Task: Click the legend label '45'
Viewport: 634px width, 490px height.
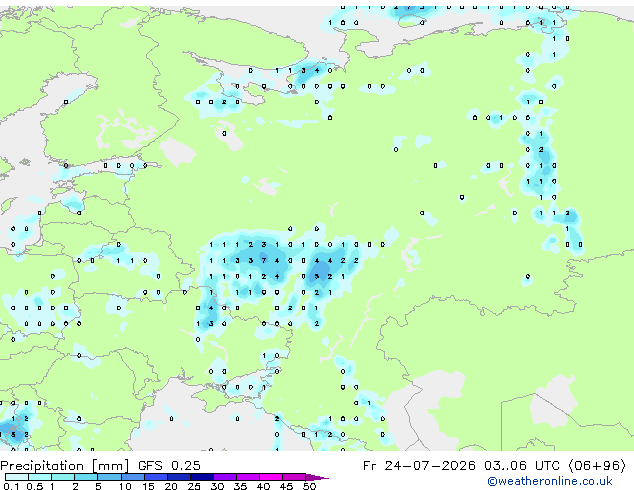Action: click(x=286, y=486)
